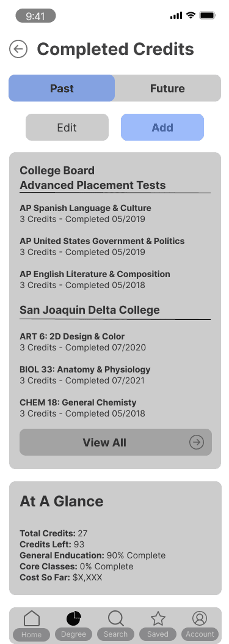Tap the Wi-Fi status icon
Viewport: 229px width, 644px height.
(190, 15)
